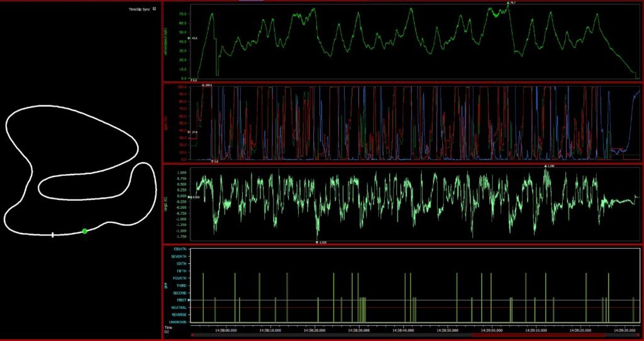Click the minimum marker below longitudinal G graph
This screenshot has width=644, height=341.
[317, 242]
